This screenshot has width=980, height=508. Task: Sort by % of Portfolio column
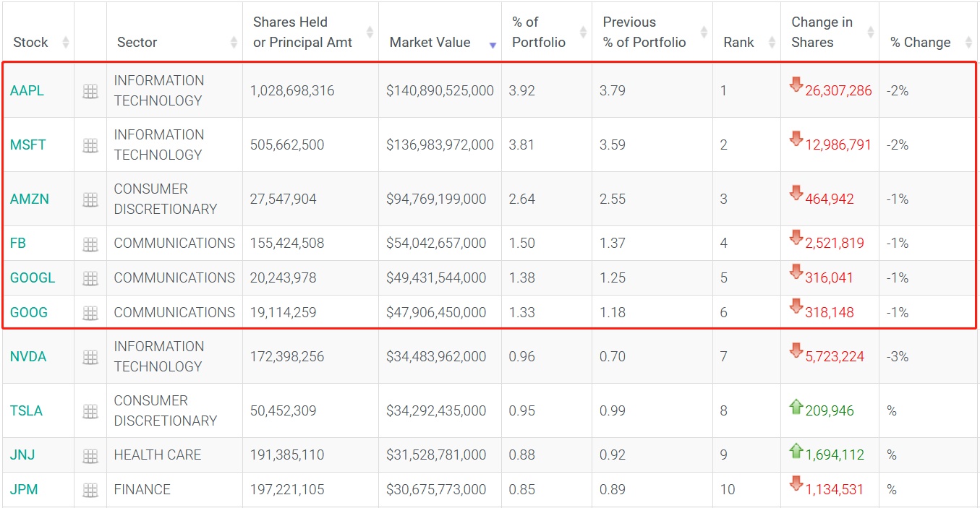(x=538, y=33)
